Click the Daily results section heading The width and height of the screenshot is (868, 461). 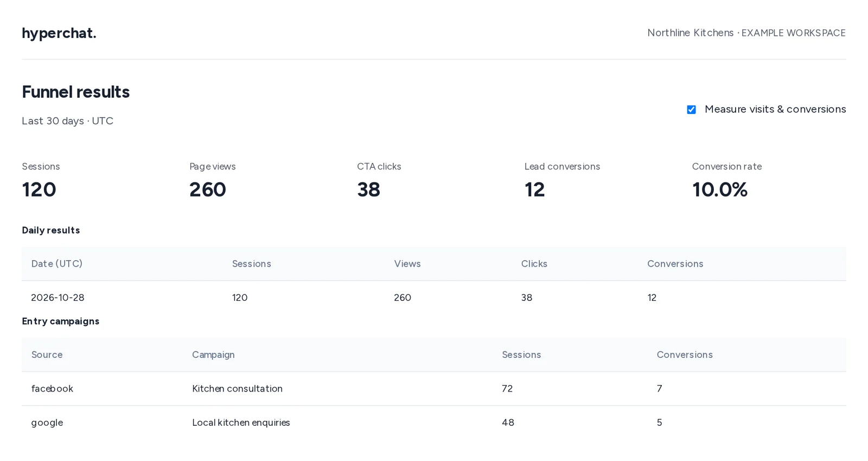click(51, 230)
